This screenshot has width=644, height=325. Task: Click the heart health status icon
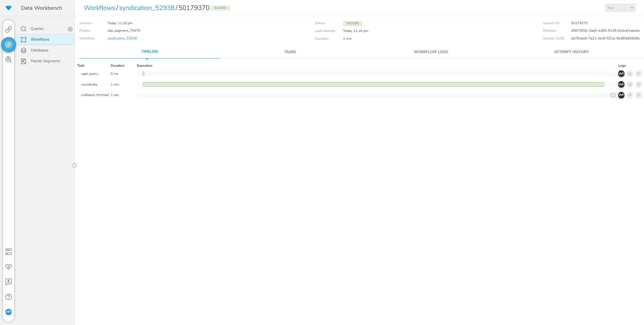click(x=9, y=267)
